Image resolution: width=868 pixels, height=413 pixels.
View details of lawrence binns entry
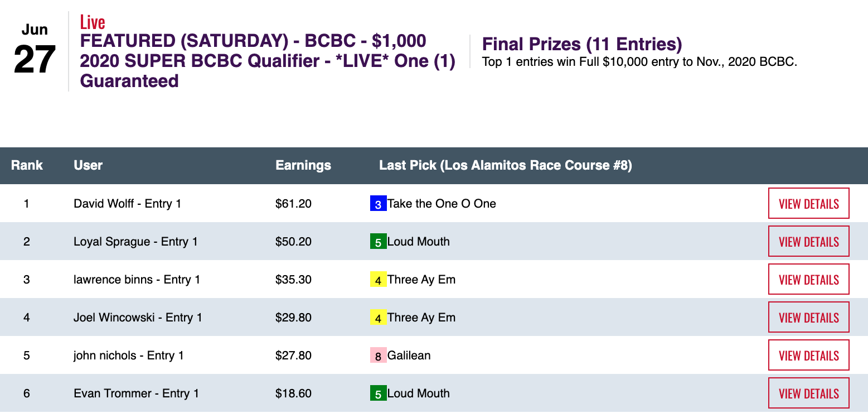808,280
